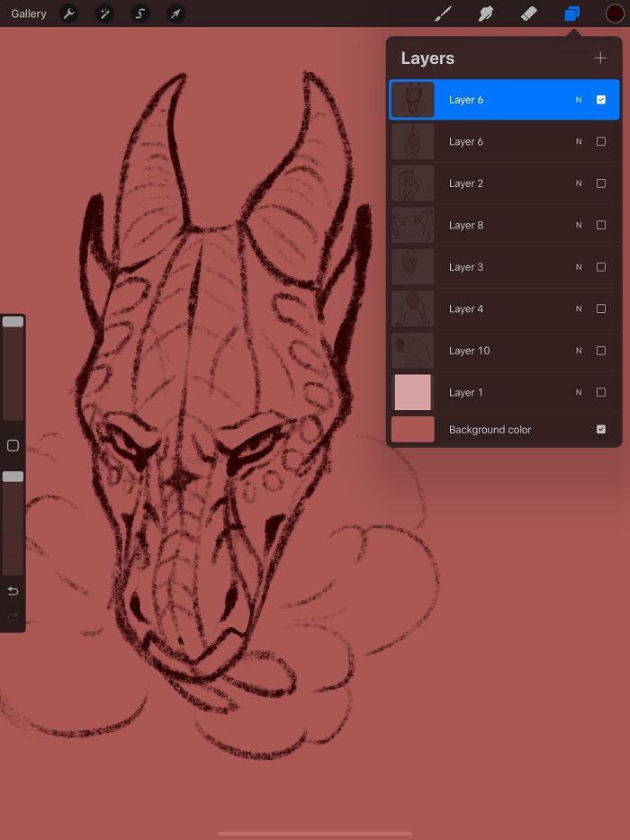Show Layer 2 using its visibility checkbox
Screen dimensions: 630x840
tap(601, 183)
